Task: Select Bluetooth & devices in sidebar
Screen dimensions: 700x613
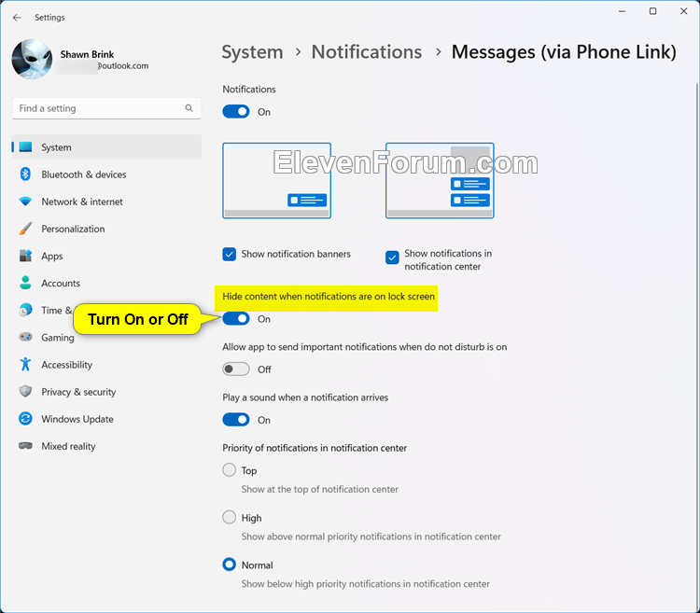Action: [x=84, y=174]
